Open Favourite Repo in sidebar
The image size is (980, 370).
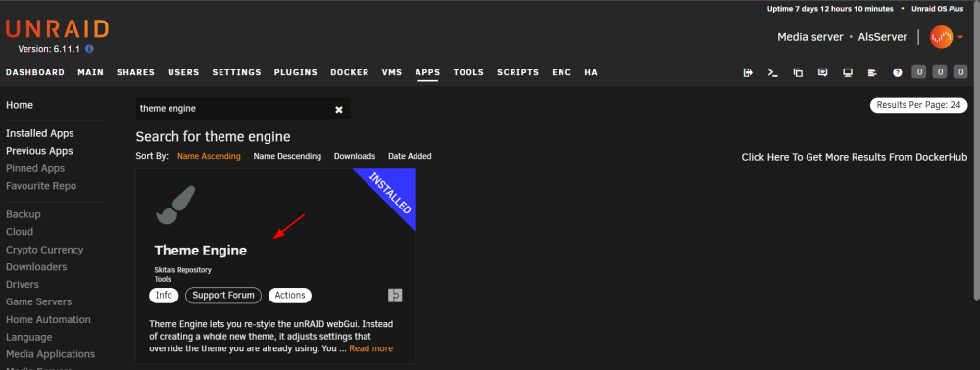41,186
